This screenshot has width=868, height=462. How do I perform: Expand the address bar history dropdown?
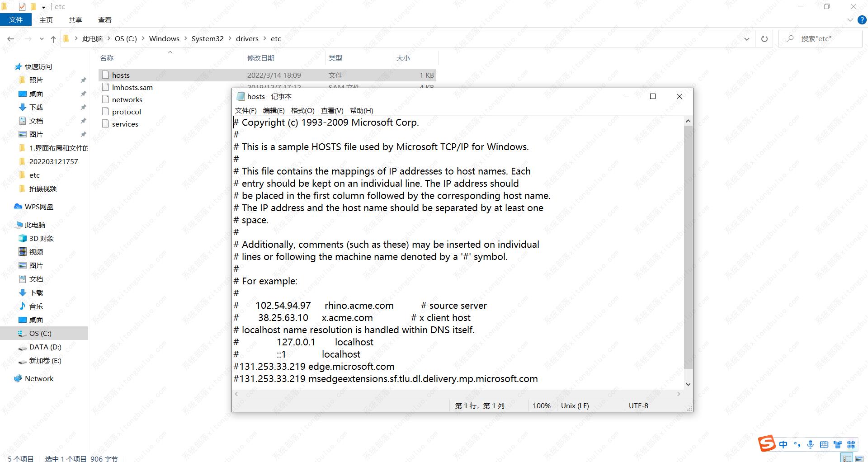pyautogui.click(x=747, y=39)
